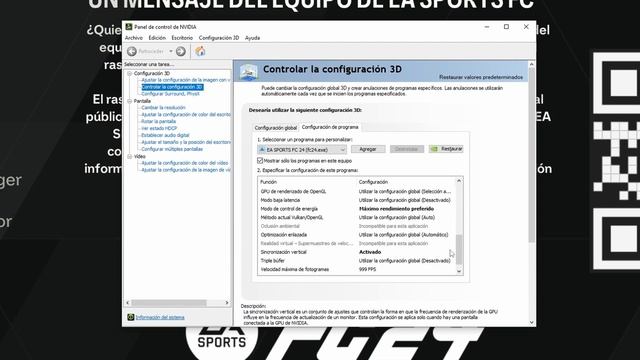The image size is (640, 360).
Task: Click the main panel vertical scrollbar thumb
Action: pyautogui.click(x=531, y=155)
